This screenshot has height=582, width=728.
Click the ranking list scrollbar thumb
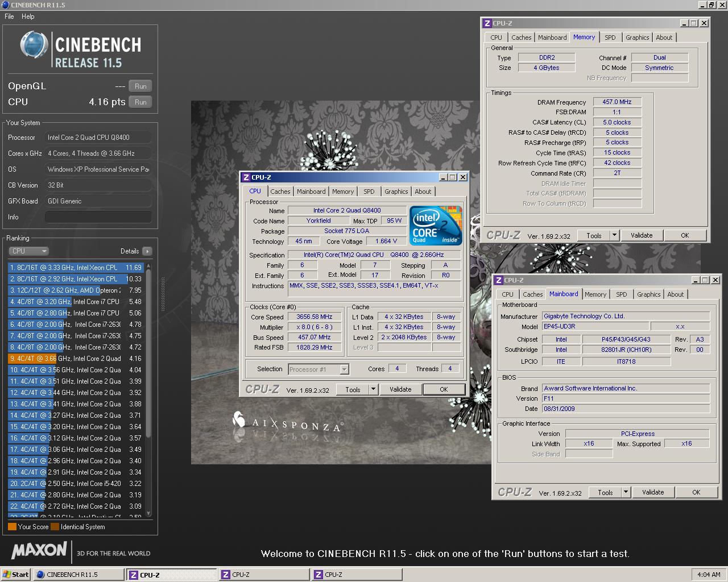coord(149,354)
